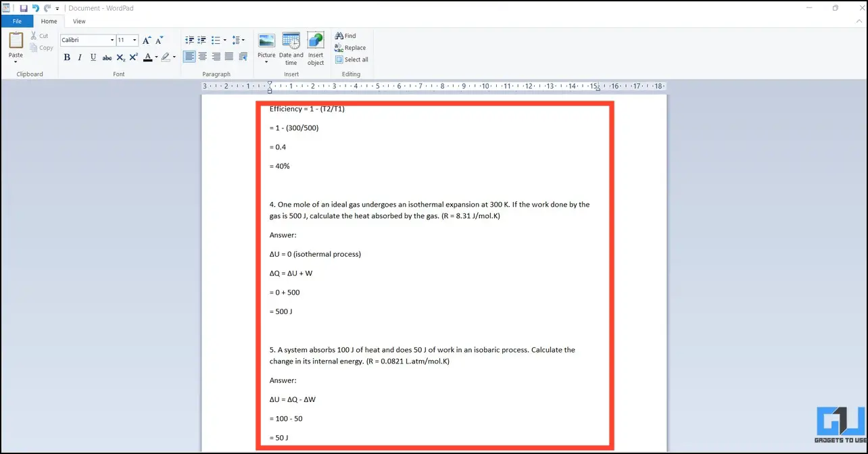Redo action using quick access toolbar icon

point(47,8)
